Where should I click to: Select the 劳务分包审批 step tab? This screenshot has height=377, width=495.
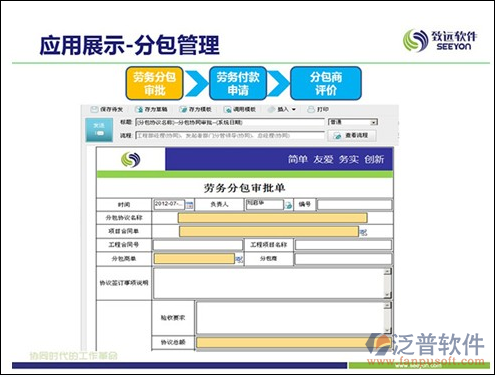[x=154, y=83]
